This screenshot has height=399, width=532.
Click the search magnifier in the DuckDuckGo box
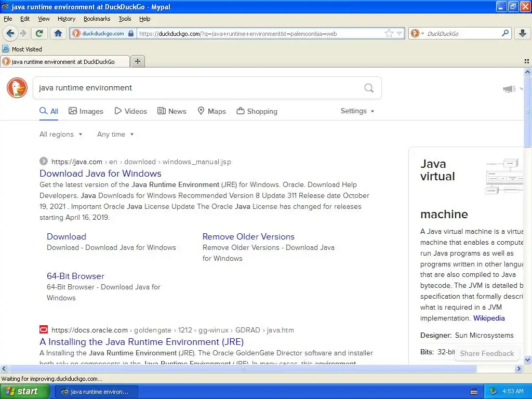click(x=369, y=88)
